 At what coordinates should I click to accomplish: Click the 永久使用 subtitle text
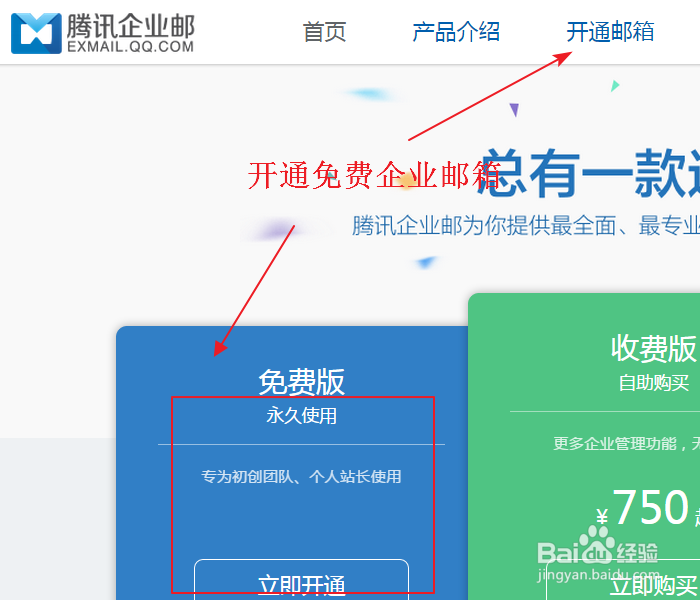[x=301, y=416]
